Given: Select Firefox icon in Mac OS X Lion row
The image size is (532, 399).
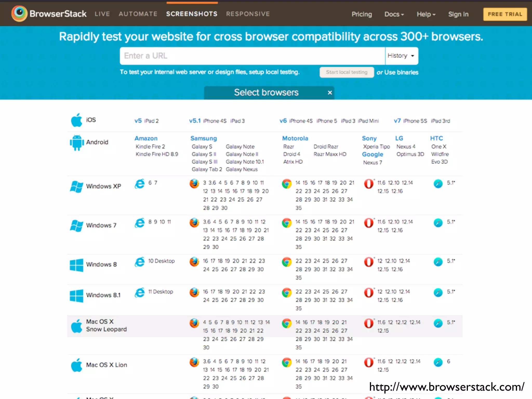Looking at the screenshot, I should coord(194,362).
